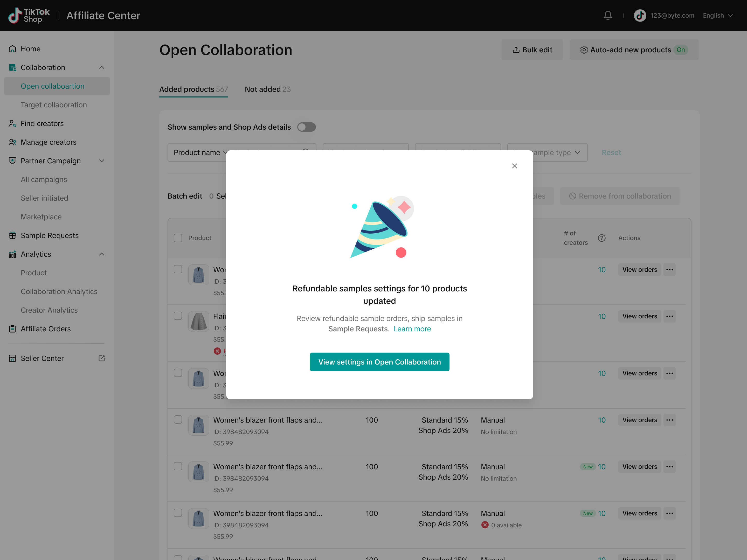Click the Sample Requests gift icon
This screenshot has width=747, height=560.
pyautogui.click(x=12, y=235)
